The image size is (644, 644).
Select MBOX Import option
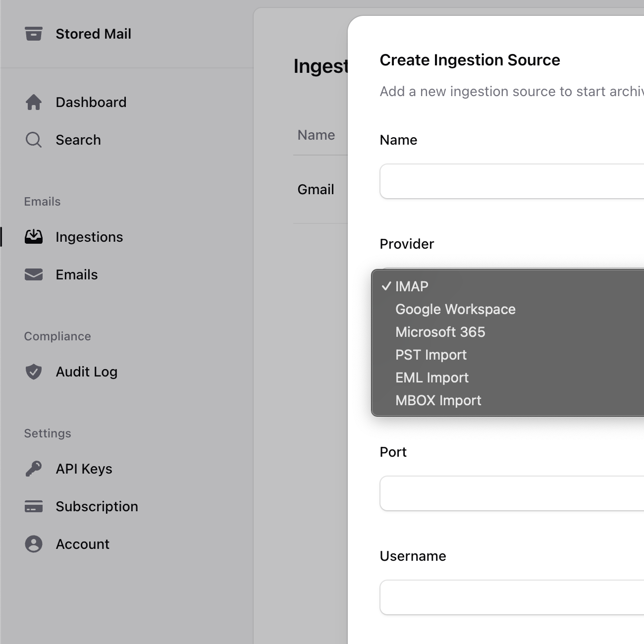(438, 400)
